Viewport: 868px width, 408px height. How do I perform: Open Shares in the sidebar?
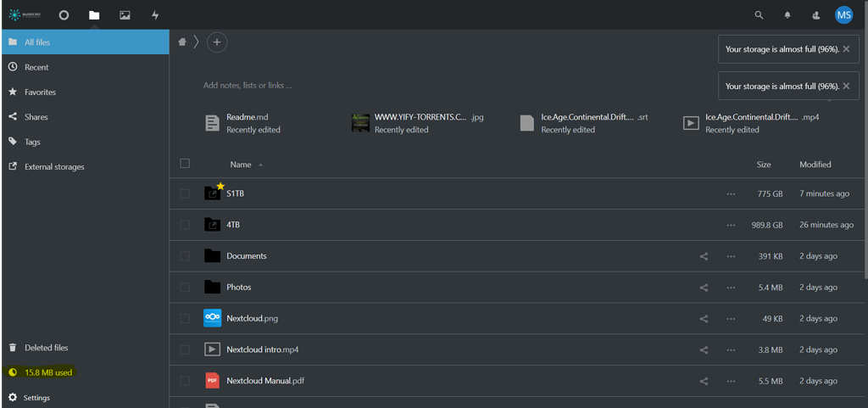tap(86, 117)
